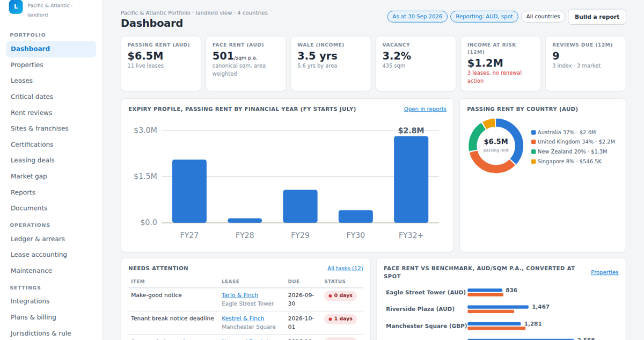644x340 pixels.
Task: Click the Build a report button
Action: pyautogui.click(x=597, y=17)
